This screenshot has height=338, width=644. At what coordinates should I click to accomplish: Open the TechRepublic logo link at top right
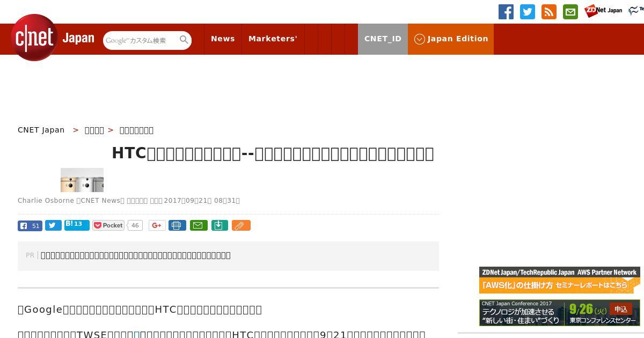636,11
